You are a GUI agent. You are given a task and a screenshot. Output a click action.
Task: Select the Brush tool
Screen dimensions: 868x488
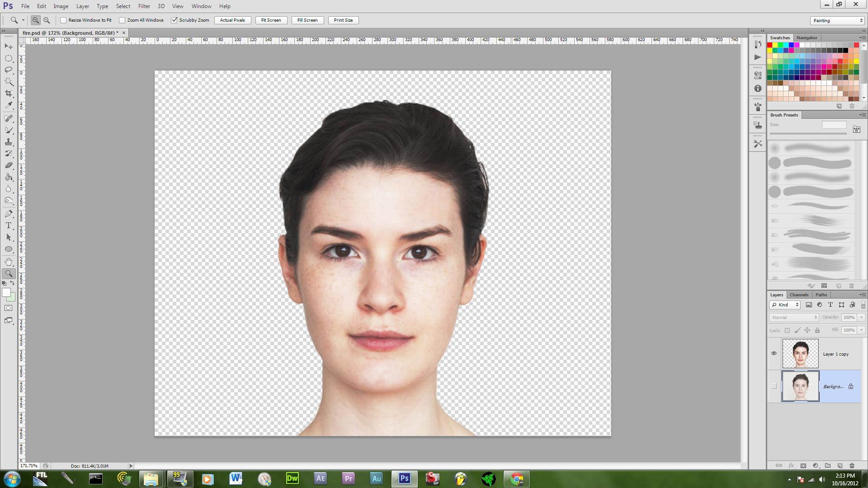(9, 130)
